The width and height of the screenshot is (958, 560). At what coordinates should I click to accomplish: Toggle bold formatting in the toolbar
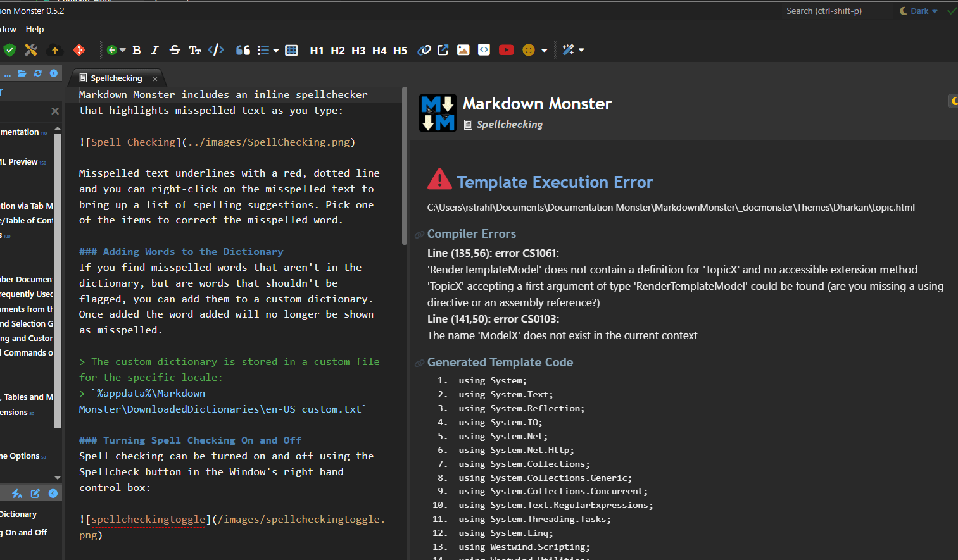click(136, 50)
